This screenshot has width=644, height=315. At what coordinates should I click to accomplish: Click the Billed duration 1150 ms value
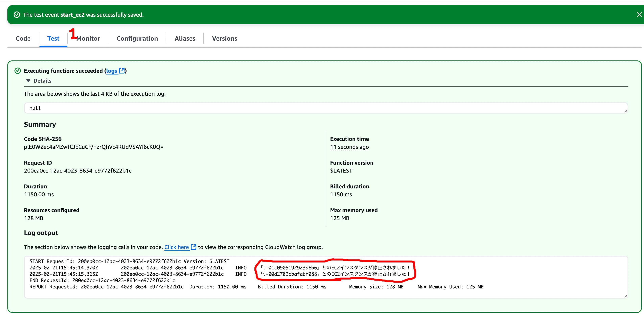pyautogui.click(x=341, y=194)
